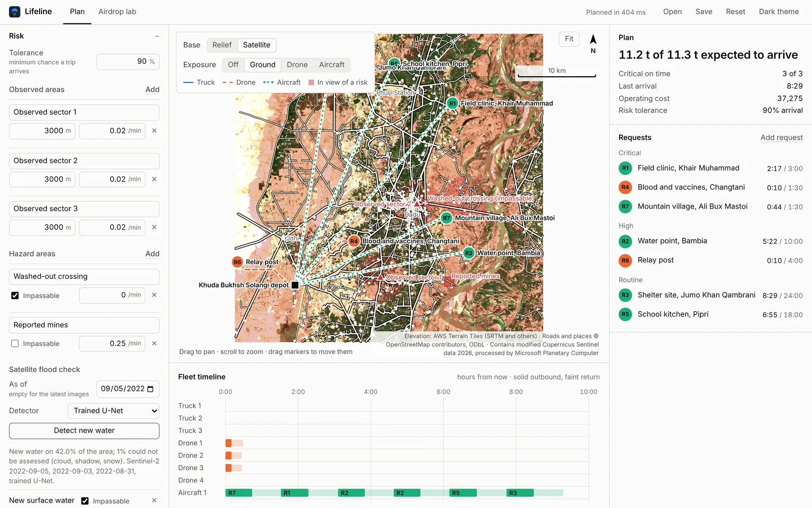Delete the Reported mines hazard area

[x=154, y=343]
